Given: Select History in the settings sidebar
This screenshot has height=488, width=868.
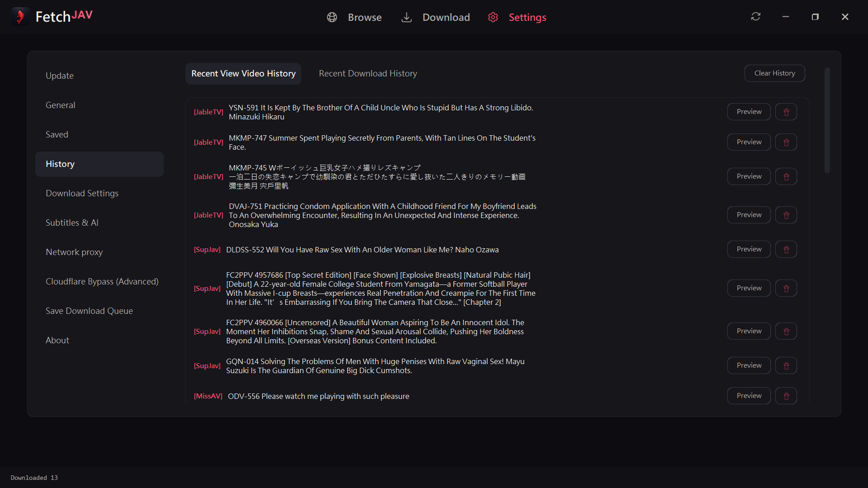Looking at the screenshot, I should click(100, 164).
